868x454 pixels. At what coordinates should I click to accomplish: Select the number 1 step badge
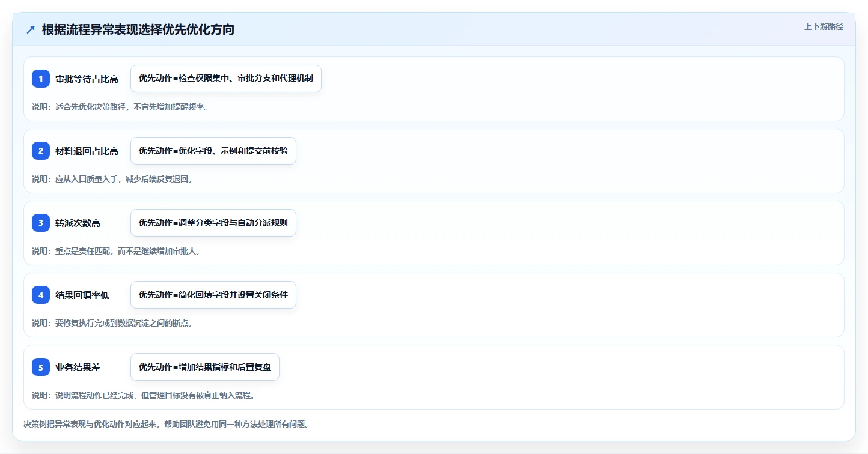pyautogui.click(x=41, y=79)
